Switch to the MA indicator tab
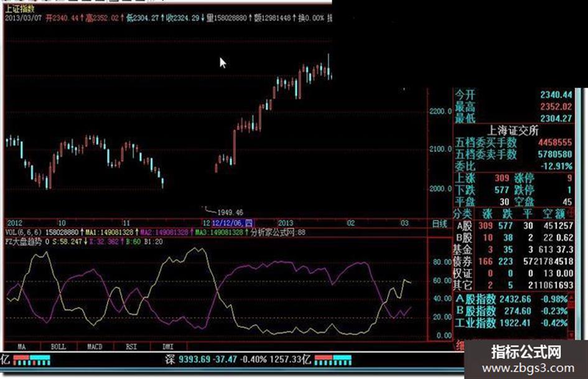This screenshot has height=379, width=588. [22, 347]
